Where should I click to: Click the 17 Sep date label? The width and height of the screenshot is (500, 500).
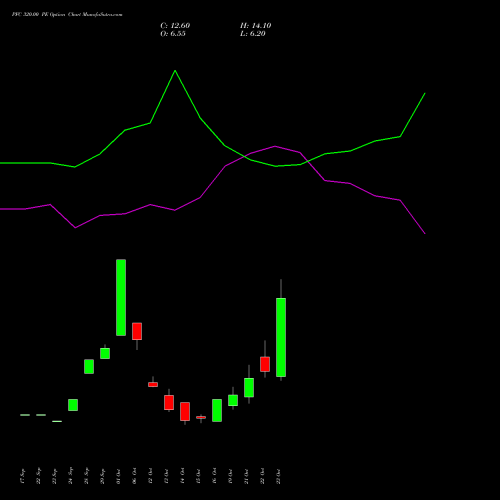[x=22, y=476]
